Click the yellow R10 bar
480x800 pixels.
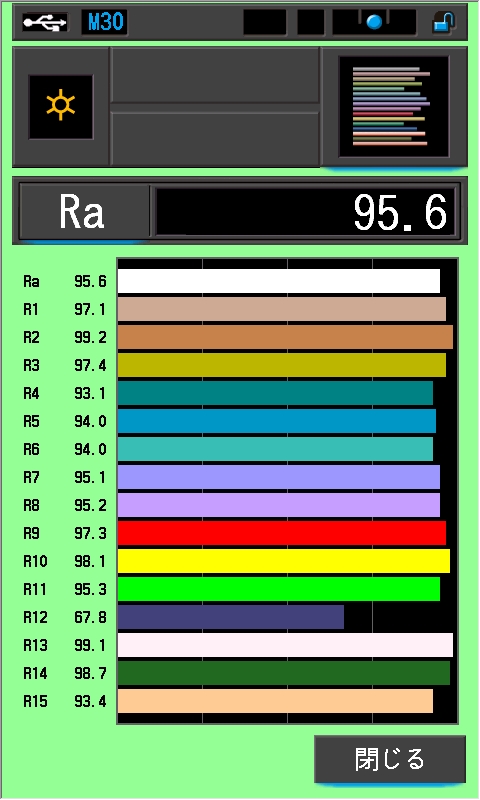click(x=284, y=561)
